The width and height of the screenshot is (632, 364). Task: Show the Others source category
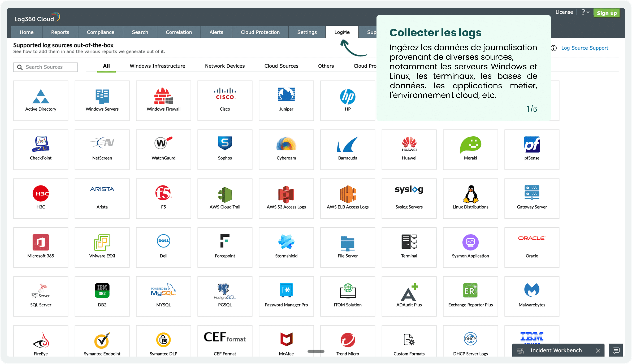tap(326, 66)
